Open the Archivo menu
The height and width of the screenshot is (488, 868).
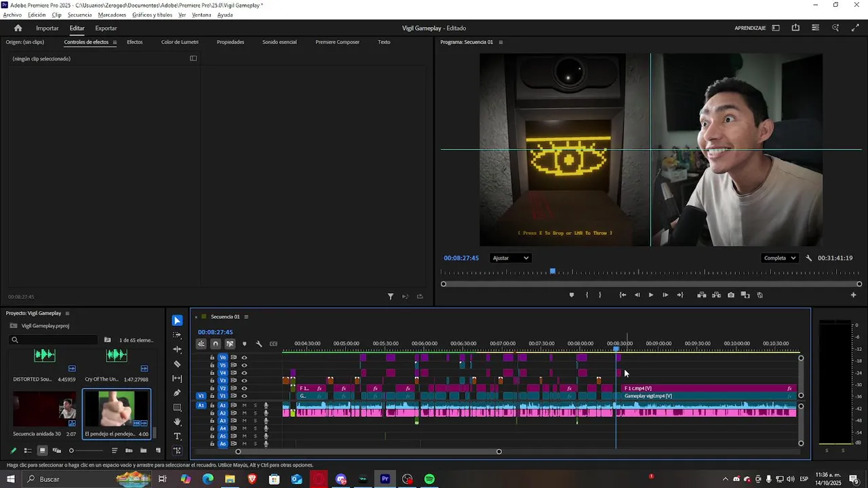(12, 15)
